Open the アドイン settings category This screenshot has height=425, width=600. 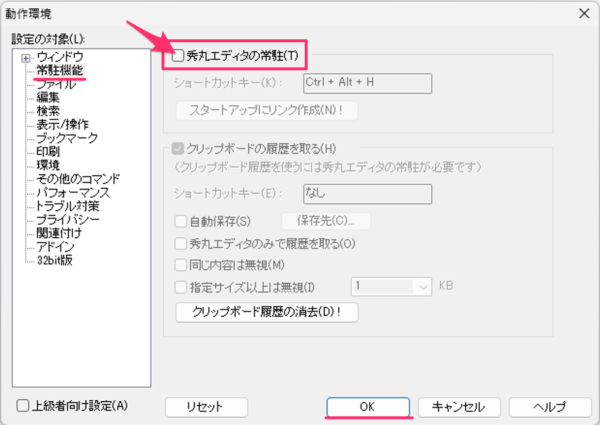pos(55,247)
